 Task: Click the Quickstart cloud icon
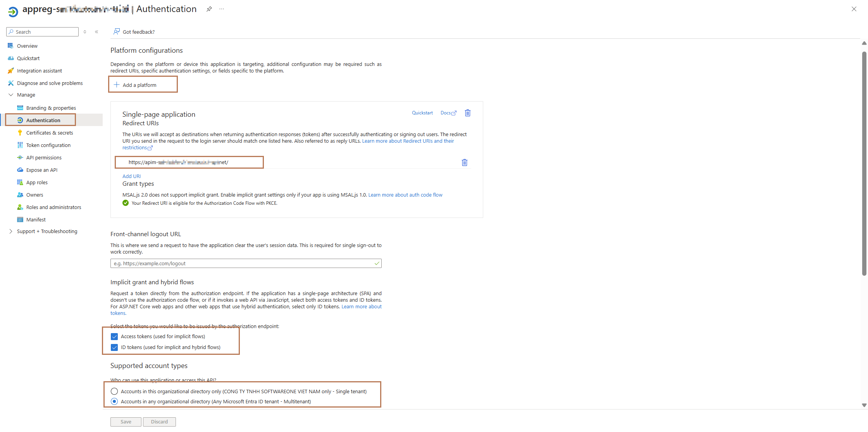[10, 58]
